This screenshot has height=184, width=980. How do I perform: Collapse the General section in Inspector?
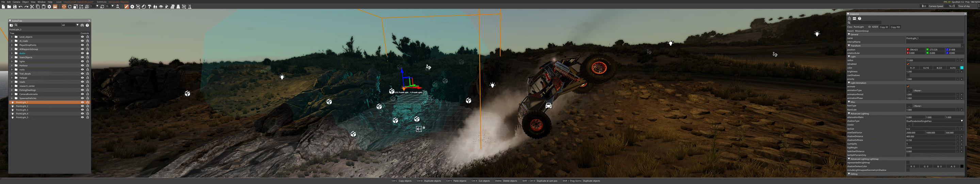849,35
